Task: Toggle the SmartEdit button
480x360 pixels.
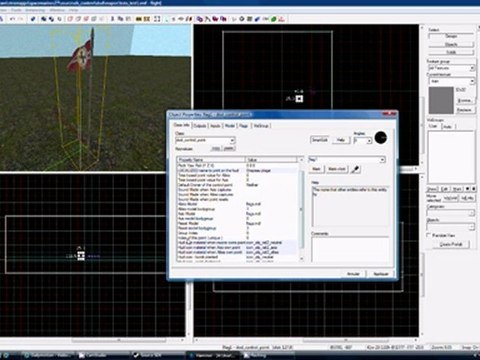Action: (x=319, y=140)
